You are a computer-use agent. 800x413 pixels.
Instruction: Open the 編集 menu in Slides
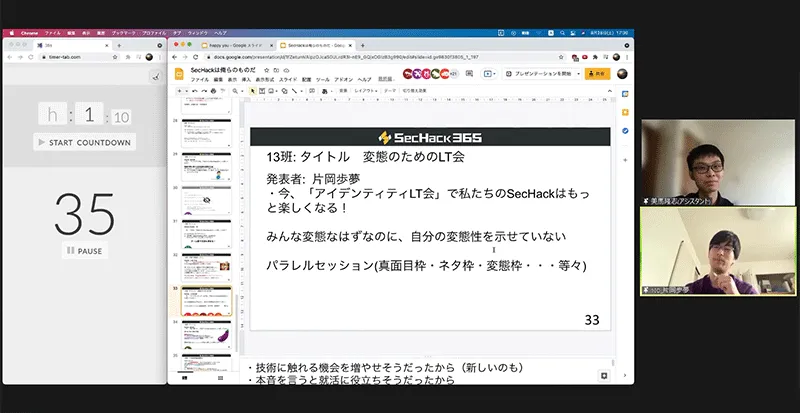pos(218,80)
